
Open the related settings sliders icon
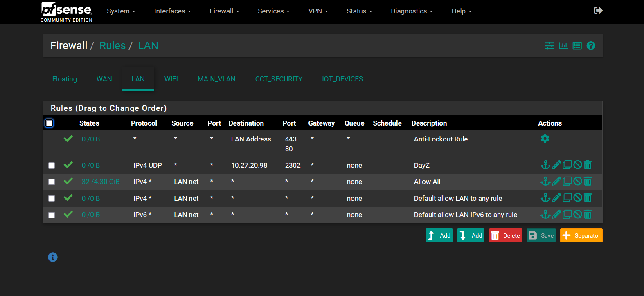click(x=549, y=46)
